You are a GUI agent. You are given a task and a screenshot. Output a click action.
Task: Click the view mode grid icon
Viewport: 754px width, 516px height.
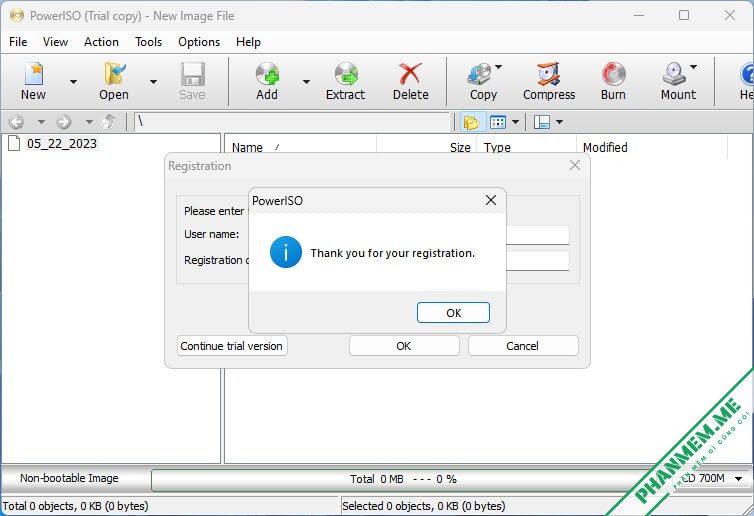(x=498, y=122)
